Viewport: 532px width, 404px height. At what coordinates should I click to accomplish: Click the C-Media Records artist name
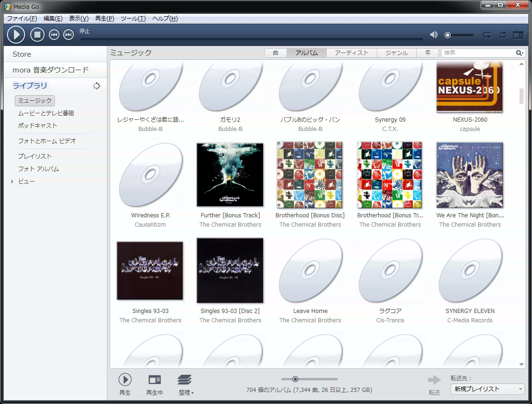[470, 320]
